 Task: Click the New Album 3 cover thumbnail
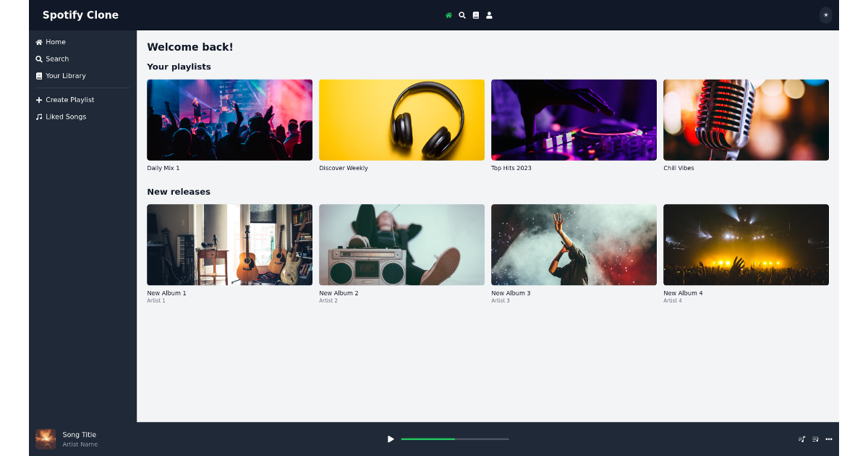[x=574, y=245]
